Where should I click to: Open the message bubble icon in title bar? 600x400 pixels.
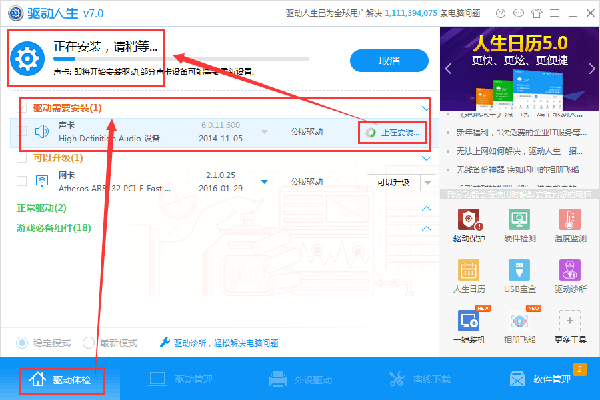coord(518,13)
